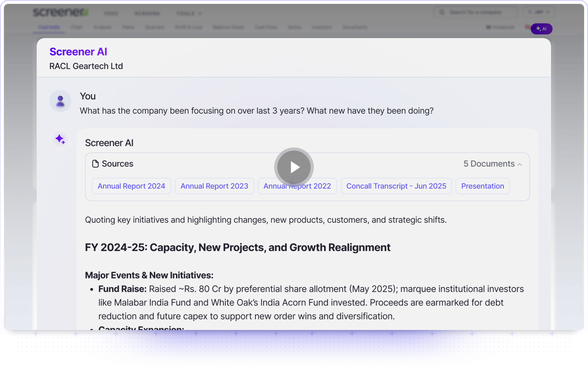The height and width of the screenshot is (370, 588).
Task: Switch to the Analysis tab
Action: 102,27
